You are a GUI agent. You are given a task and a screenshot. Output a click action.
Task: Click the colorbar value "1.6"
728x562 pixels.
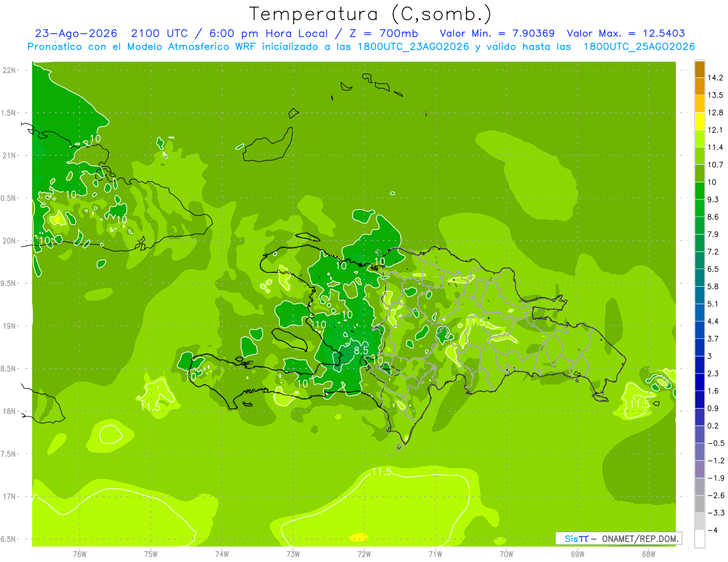click(x=713, y=391)
